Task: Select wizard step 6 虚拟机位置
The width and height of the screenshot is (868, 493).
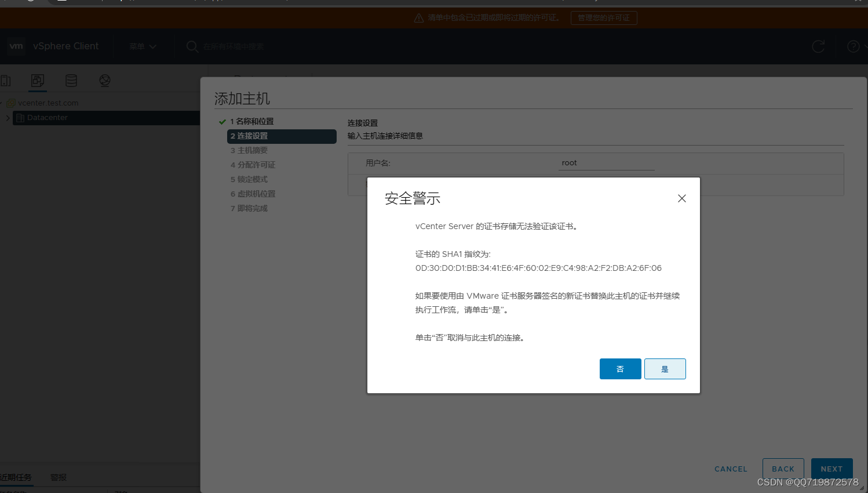Action: click(x=253, y=194)
